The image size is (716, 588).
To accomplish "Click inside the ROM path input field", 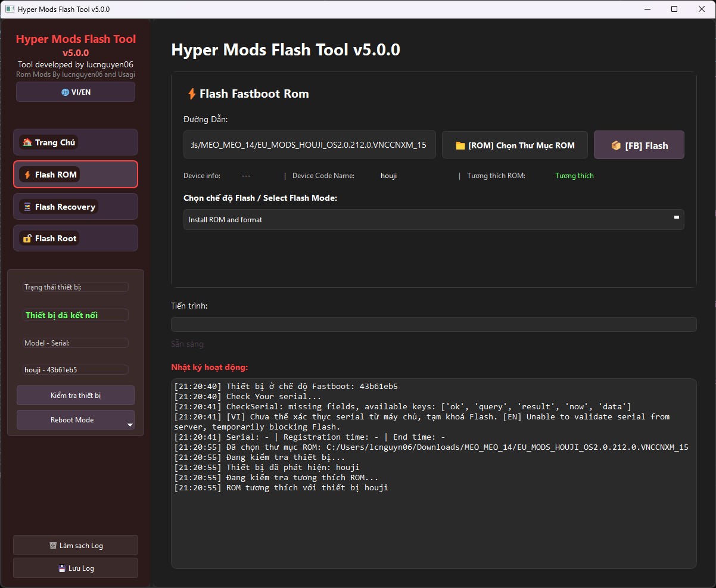I will coord(309,144).
